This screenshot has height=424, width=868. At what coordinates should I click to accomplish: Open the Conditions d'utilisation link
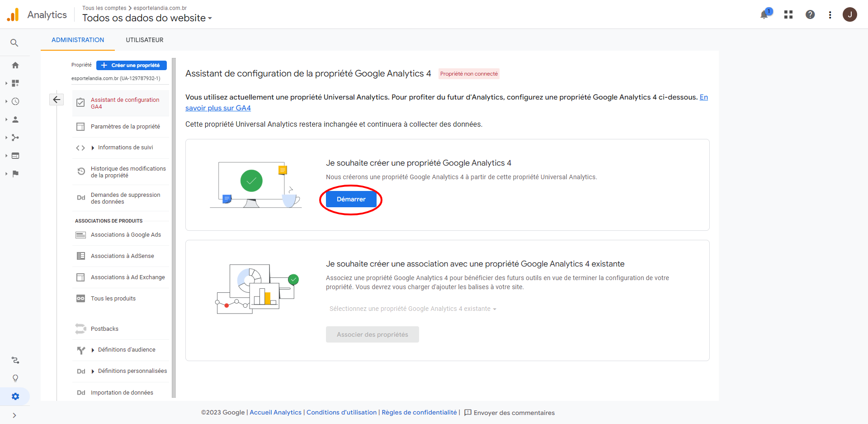pyautogui.click(x=341, y=412)
